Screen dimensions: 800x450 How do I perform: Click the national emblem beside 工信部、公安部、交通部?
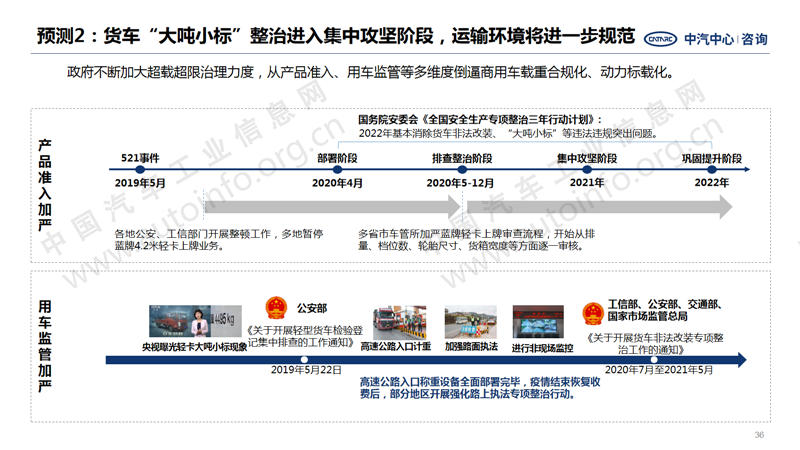(x=593, y=313)
